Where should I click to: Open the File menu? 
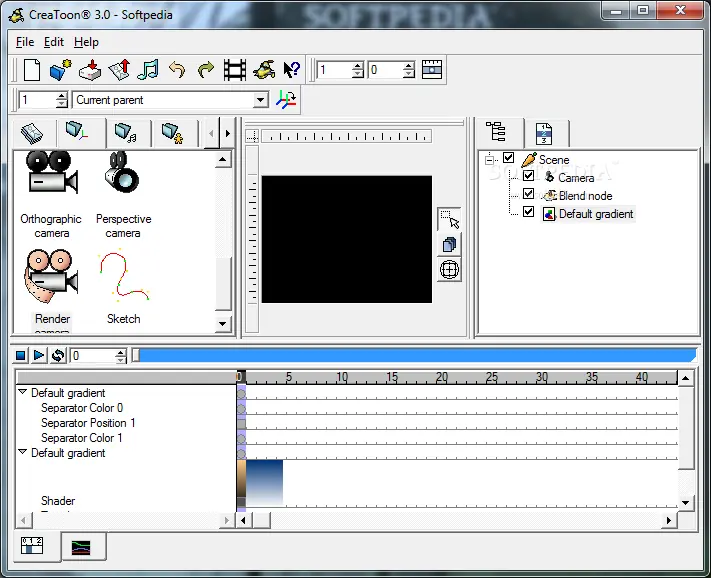coord(24,42)
